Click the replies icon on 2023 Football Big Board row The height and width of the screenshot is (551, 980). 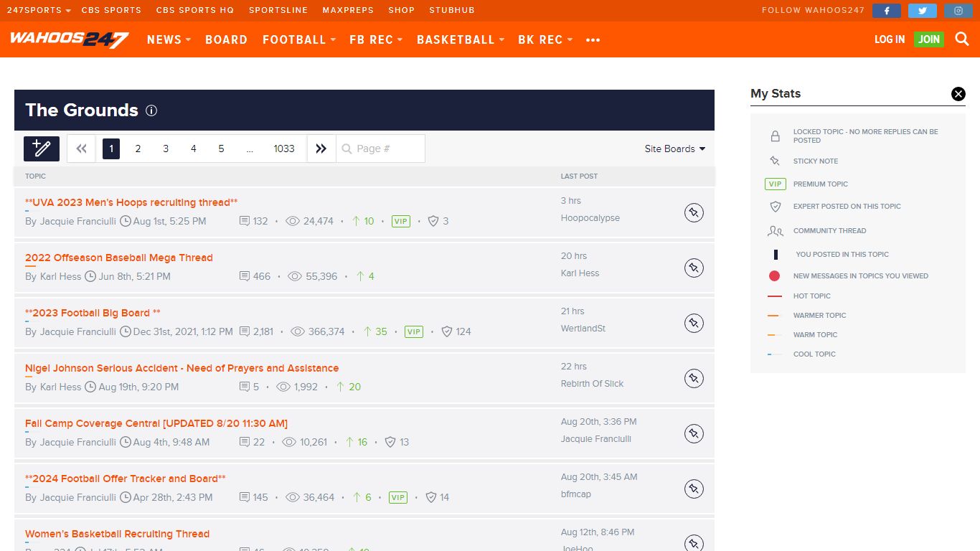(245, 331)
